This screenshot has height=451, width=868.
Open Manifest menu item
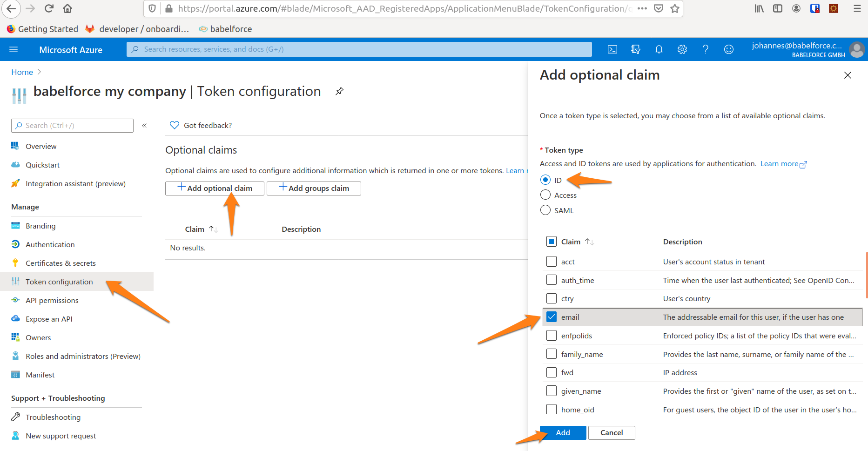pos(40,375)
